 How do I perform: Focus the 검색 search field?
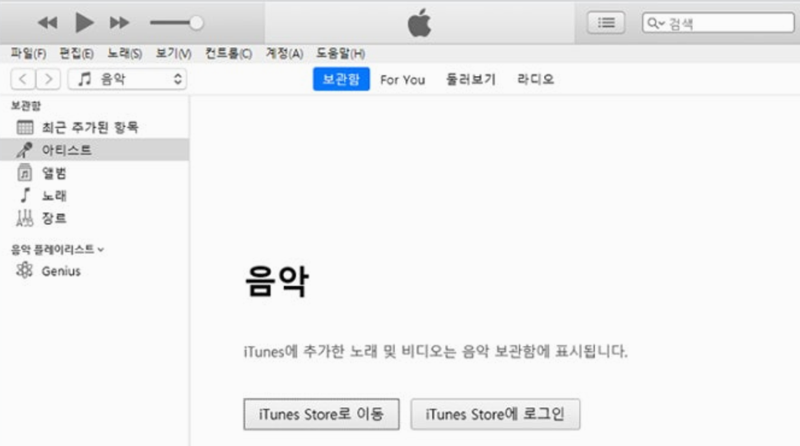click(718, 23)
